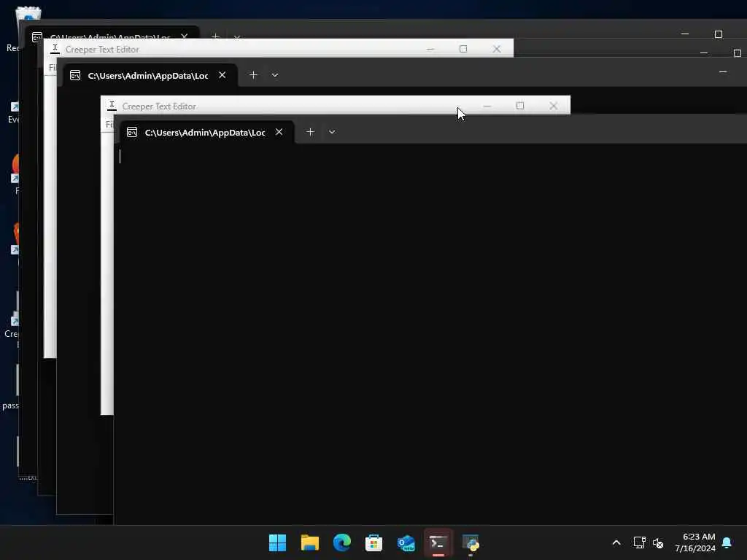Maximize the rearmost terminal window
Image resolution: width=747 pixels, height=560 pixels.
(719, 34)
